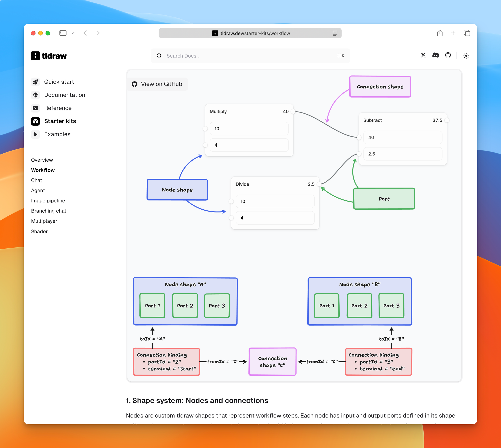Click the Divide node input with value 4
Viewport: 501px width, 448px height.
tap(275, 218)
